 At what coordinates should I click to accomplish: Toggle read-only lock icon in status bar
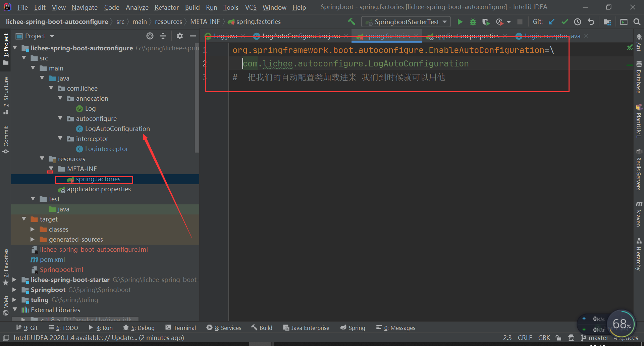point(558,338)
